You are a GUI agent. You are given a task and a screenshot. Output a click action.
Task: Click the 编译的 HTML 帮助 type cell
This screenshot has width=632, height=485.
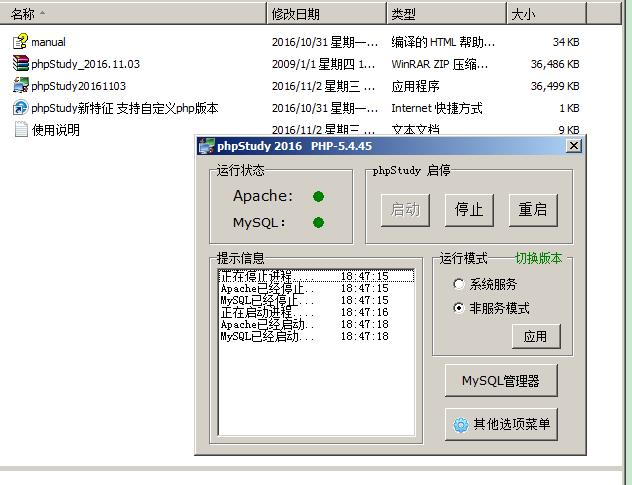pyautogui.click(x=443, y=42)
